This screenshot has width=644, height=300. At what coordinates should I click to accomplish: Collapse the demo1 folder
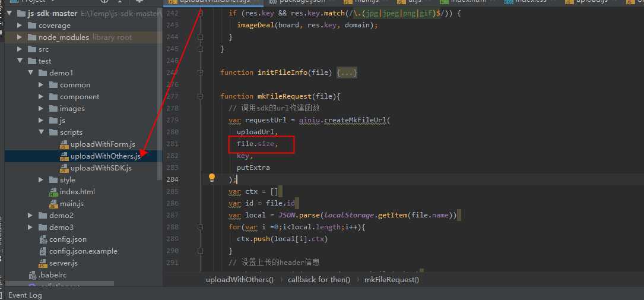click(x=30, y=72)
